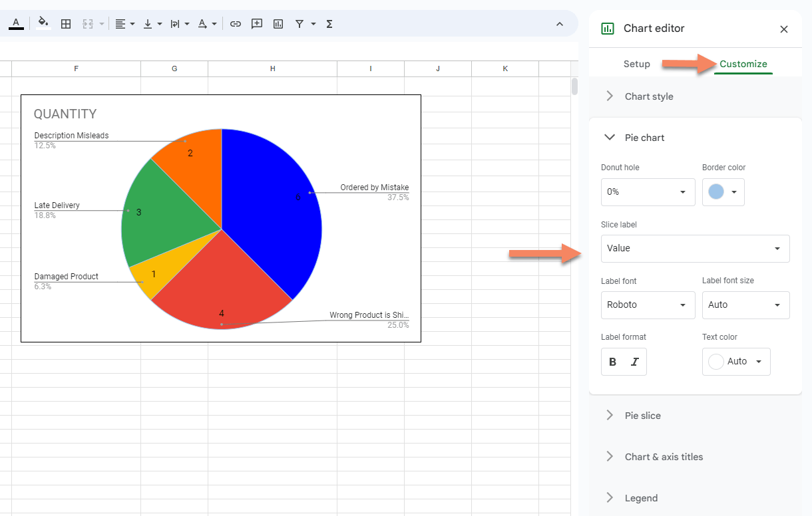Open the Label font dropdown
Image resolution: width=812 pixels, height=516 pixels.
[647, 305]
